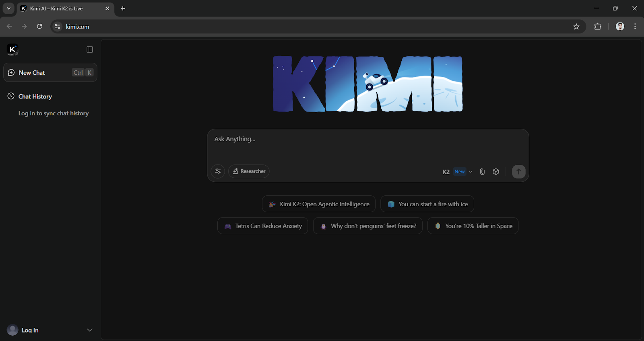Image resolution: width=644 pixels, height=341 pixels.
Task: Click the ice cube icon on the fire suggestion
Action: [391, 204]
